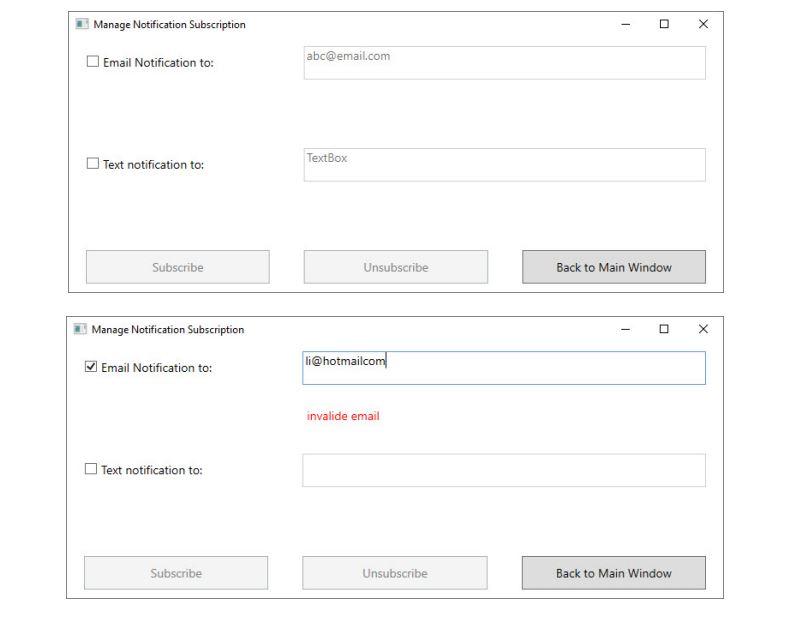The width and height of the screenshot is (792, 626).
Task: Click Unsubscribe button in bottom window
Action: click(394, 573)
